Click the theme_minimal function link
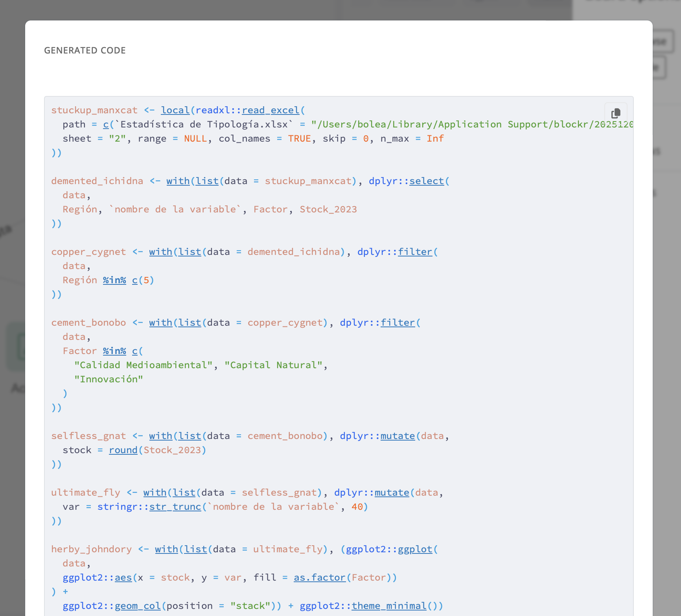681x616 pixels. 389,606
